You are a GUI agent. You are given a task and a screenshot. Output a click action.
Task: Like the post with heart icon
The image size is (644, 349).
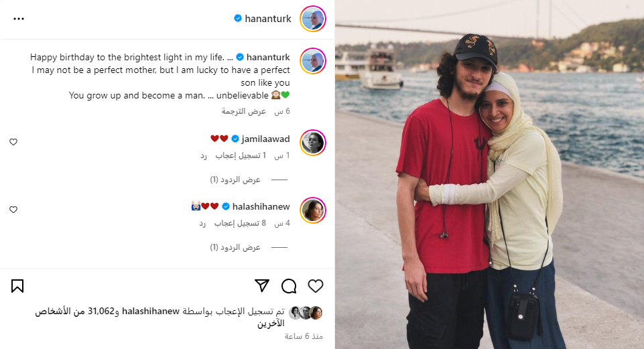tap(316, 286)
